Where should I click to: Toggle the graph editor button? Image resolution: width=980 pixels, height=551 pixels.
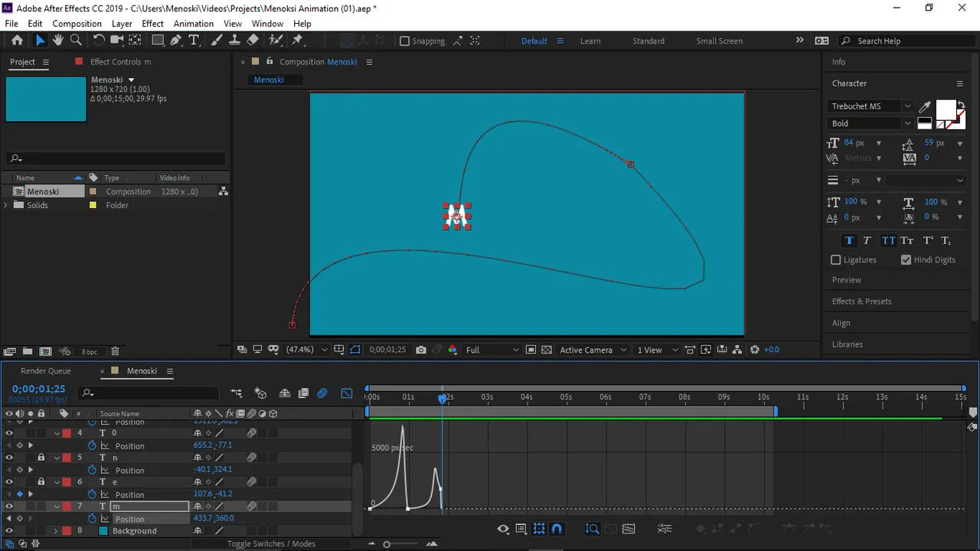click(347, 393)
